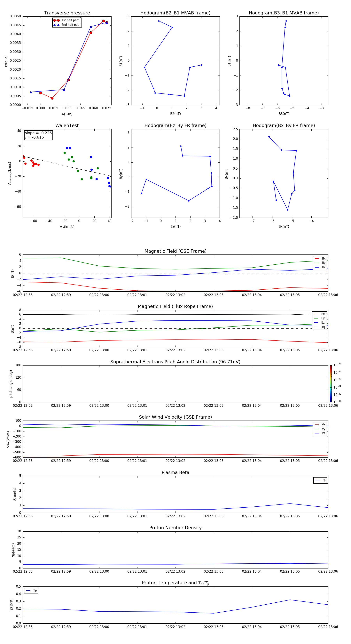Click the βp legend in Plasma Beta plot
This screenshot has height=644, width=351.
pos(320,480)
